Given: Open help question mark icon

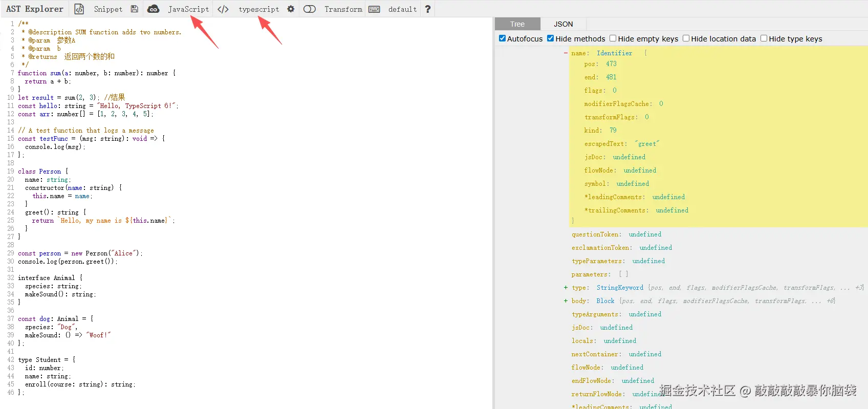Looking at the screenshot, I should click(428, 9).
